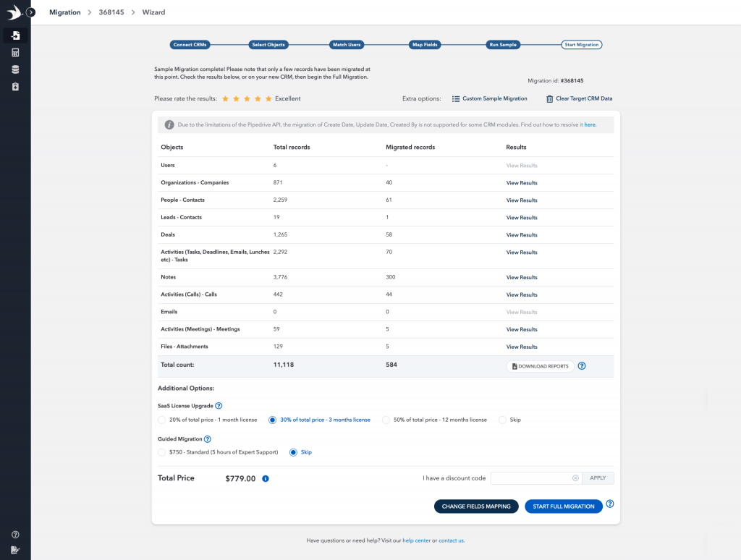This screenshot has width=741, height=560.
Task: Click help icon next to SaaS License Upgrade
Action: tap(219, 406)
